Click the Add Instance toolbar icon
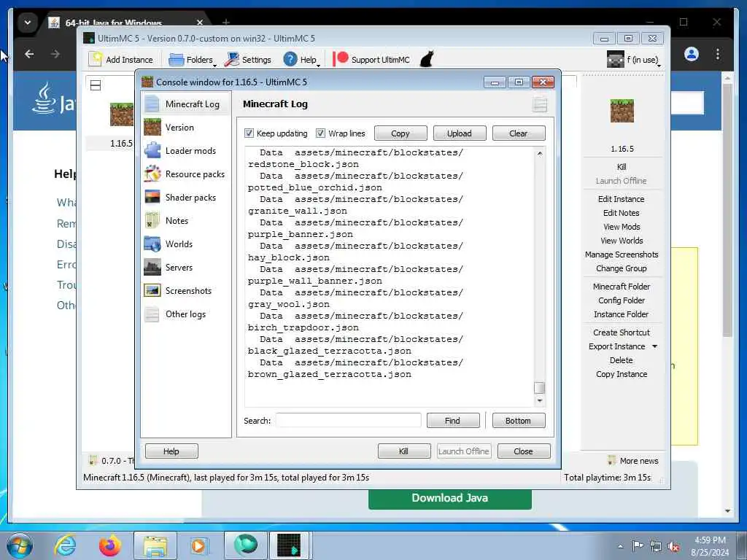The width and height of the screenshot is (747, 560). tap(96, 59)
